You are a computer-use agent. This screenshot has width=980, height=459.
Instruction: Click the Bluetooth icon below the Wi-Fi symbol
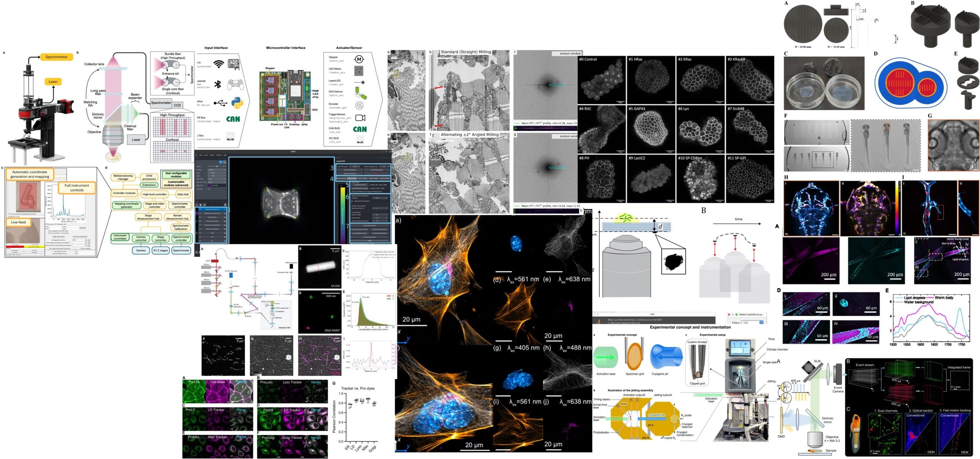[218, 84]
